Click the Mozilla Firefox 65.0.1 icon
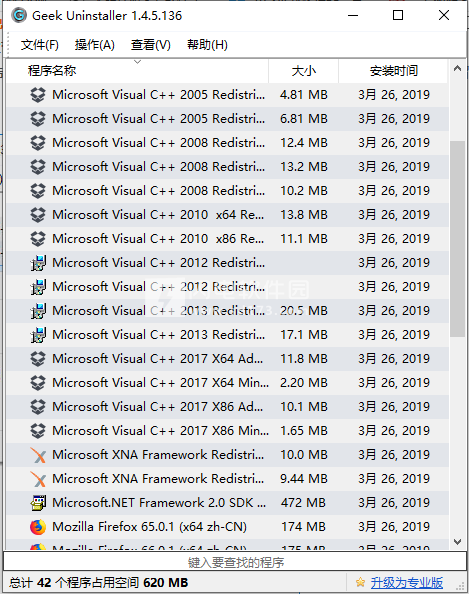Image resolution: width=469 pixels, height=594 pixels. 38,527
